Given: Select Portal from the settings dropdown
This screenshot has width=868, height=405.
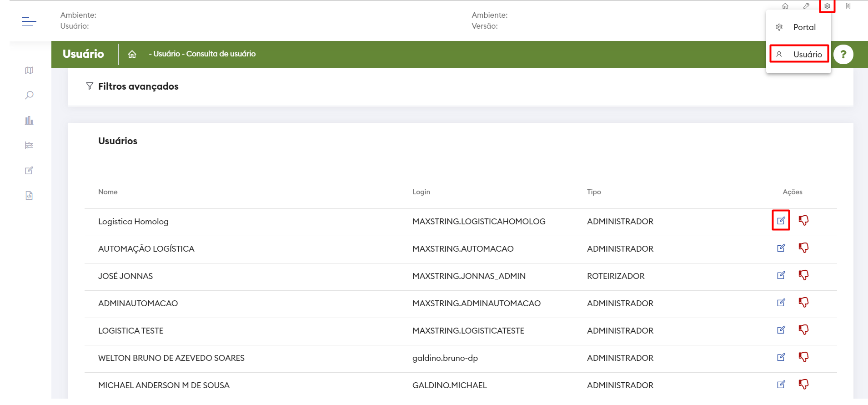Looking at the screenshot, I should coord(804,27).
